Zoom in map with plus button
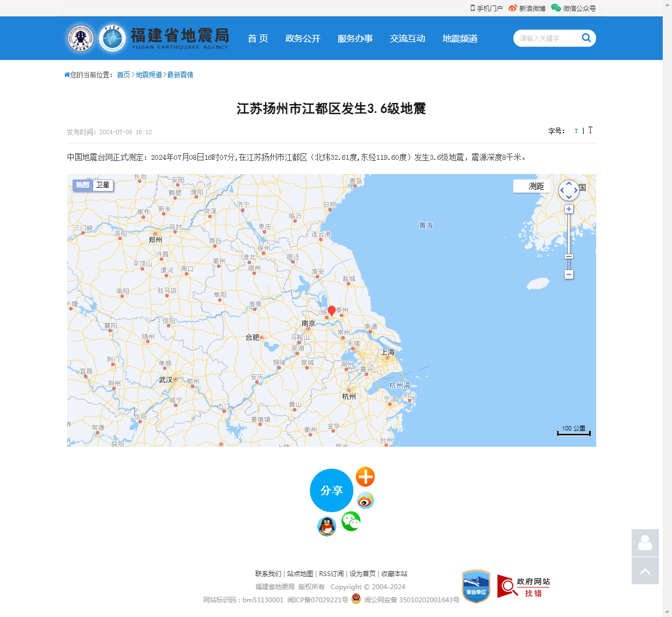This screenshot has width=672, height=617. point(569,209)
